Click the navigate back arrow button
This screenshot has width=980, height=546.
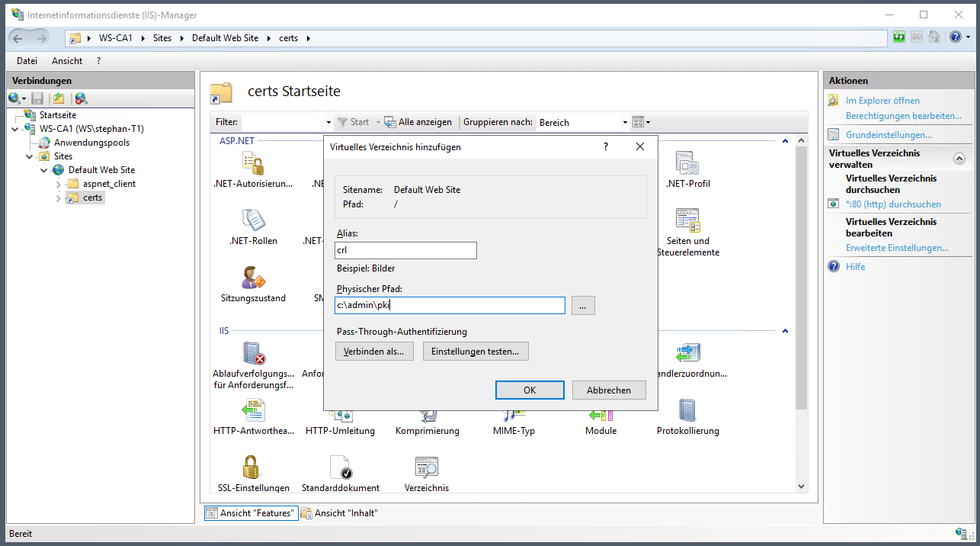click(x=18, y=37)
